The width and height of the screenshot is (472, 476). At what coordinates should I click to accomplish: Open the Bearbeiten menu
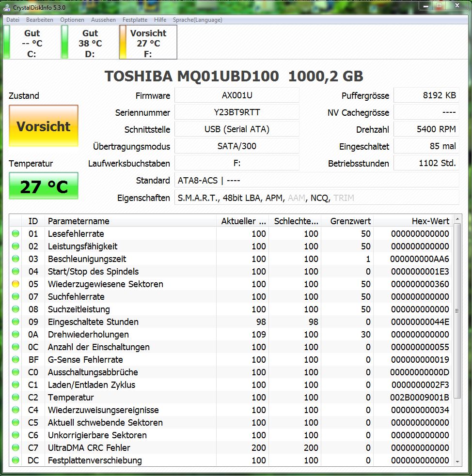pyautogui.click(x=39, y=20)
